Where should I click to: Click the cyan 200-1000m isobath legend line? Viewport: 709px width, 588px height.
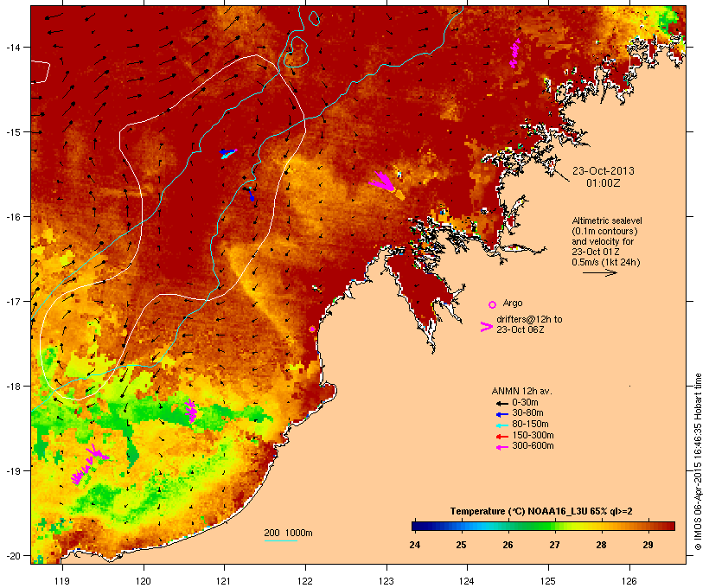(280, 540)
